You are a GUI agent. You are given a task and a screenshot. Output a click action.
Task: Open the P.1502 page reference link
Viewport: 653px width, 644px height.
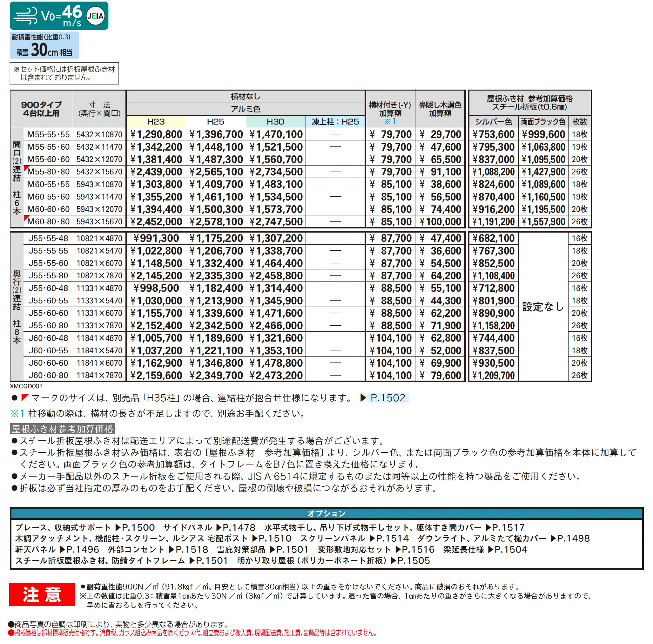(x=388, y=397)
